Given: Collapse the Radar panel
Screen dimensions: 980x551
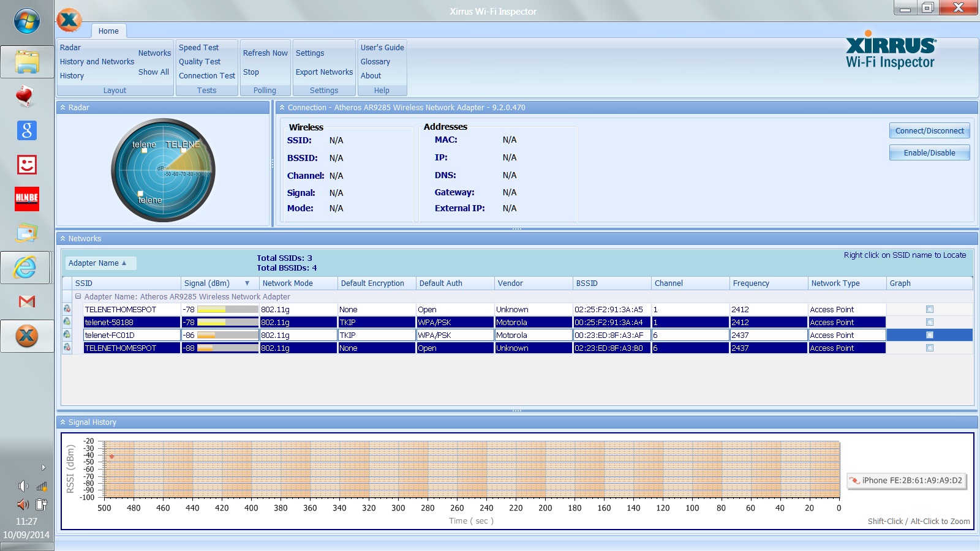Looking at the screenshot, I should pyautogui.click(x=62, y=108).
